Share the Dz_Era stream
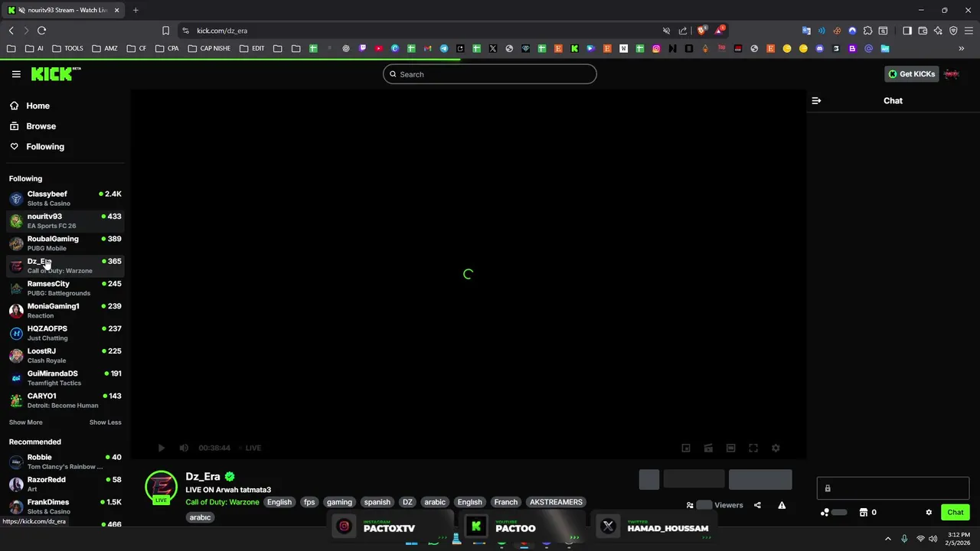The height and width of the screenshot is (551, 980). [x=757, y=505]
